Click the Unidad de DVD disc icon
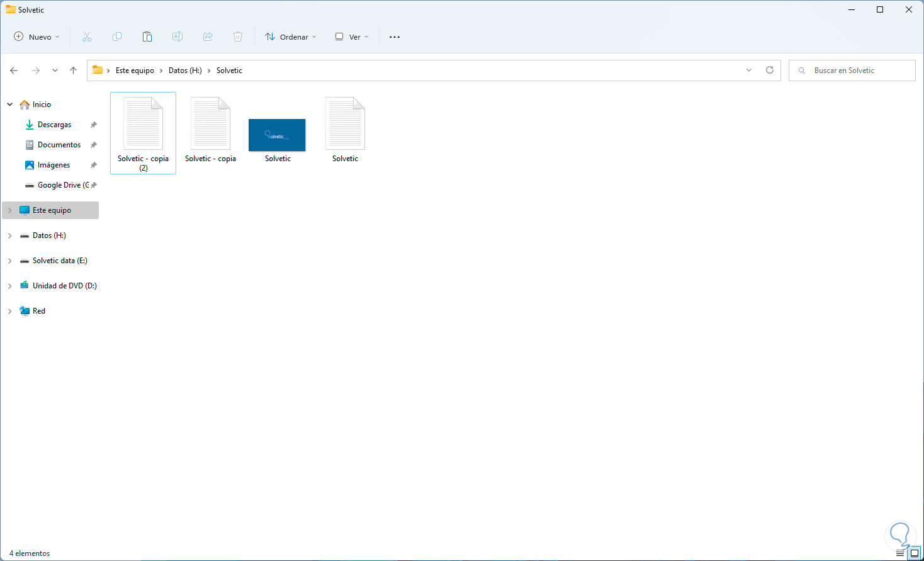Image resolution: width=924 pixels, height=561 pixels. click(x=25, y=286)
